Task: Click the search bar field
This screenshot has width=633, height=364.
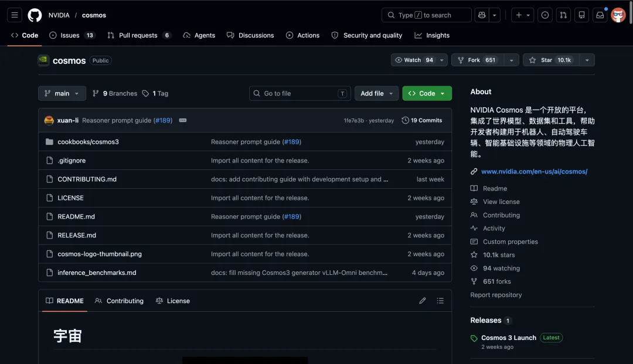Action: [426, 15]
